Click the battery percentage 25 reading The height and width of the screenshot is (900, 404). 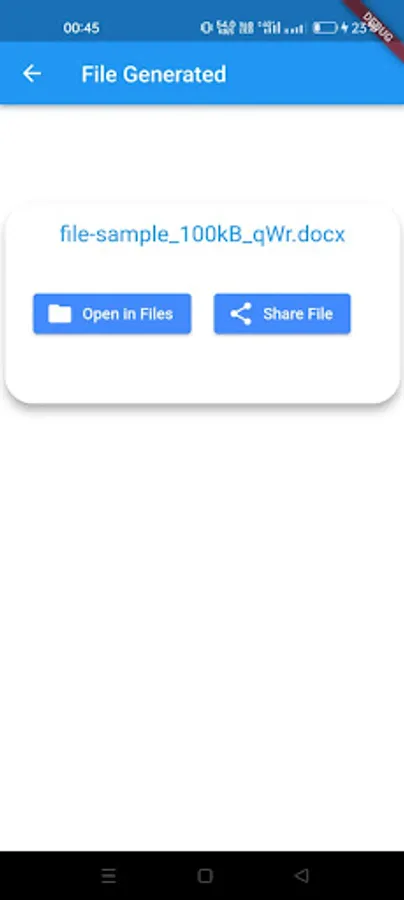pos(359,28)
